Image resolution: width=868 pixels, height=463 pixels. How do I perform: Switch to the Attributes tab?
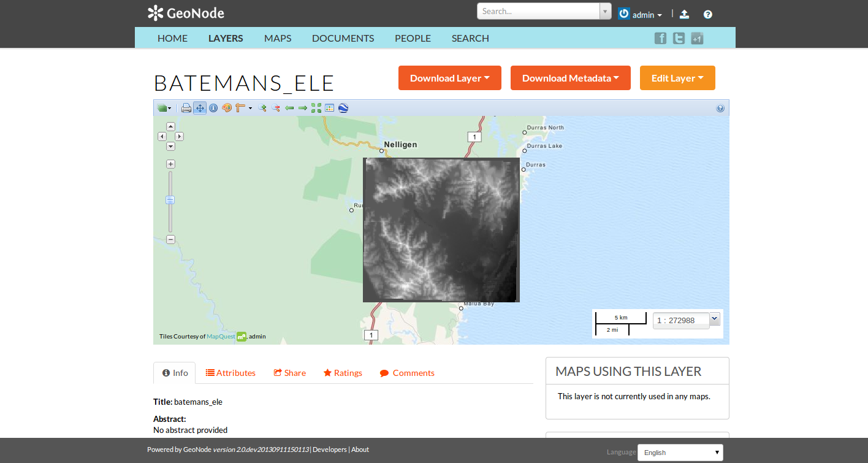230,373
